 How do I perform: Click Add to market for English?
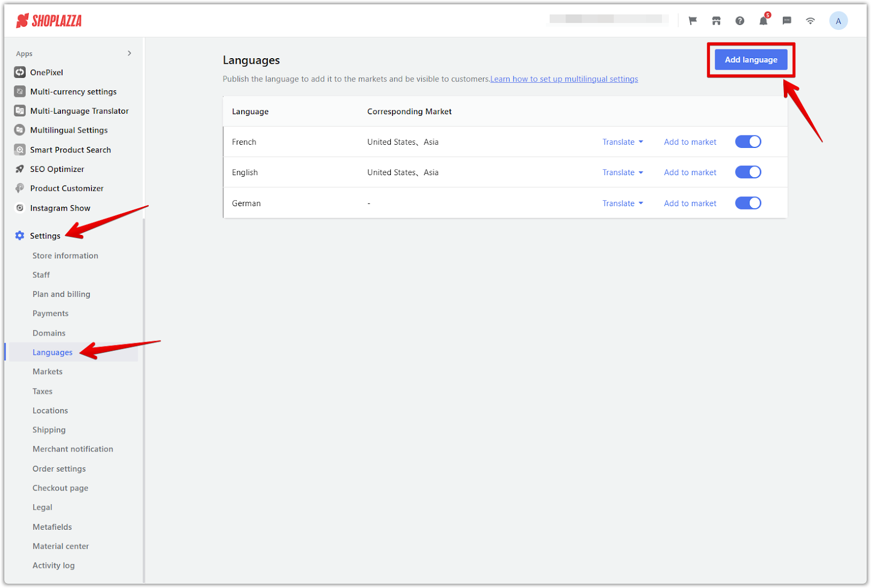click(x=690, y=172)
